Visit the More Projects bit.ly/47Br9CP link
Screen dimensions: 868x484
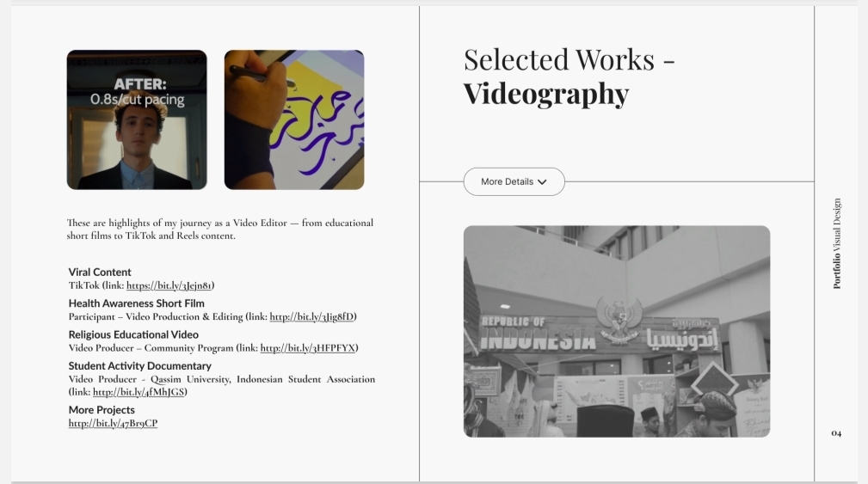[113, 423]
